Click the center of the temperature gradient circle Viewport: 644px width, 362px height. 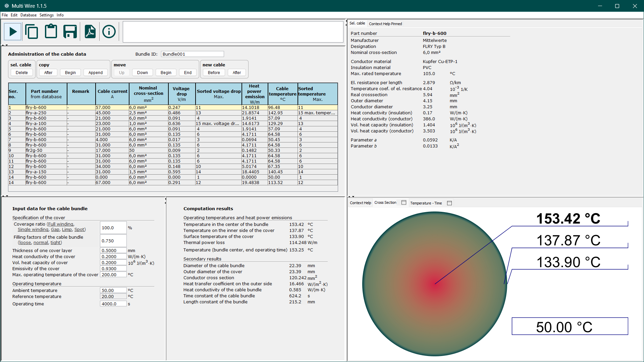click(x=435, y=284)
